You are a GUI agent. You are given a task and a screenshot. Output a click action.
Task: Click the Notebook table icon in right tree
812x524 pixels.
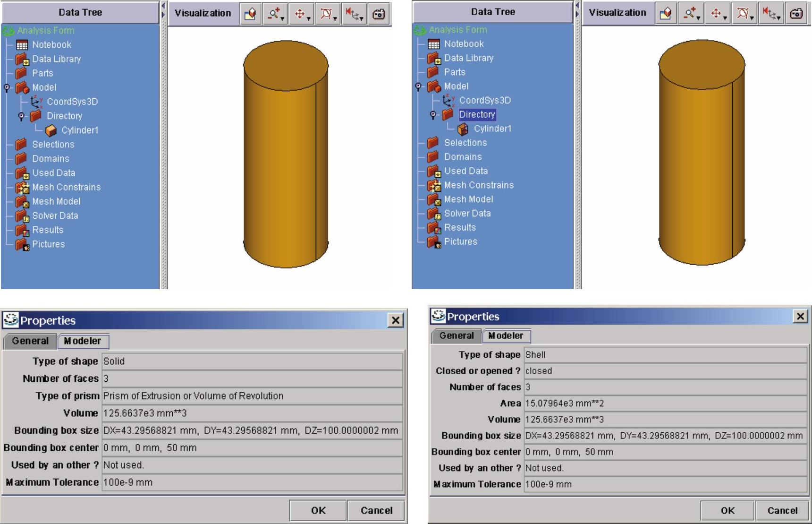click(433, 44)
